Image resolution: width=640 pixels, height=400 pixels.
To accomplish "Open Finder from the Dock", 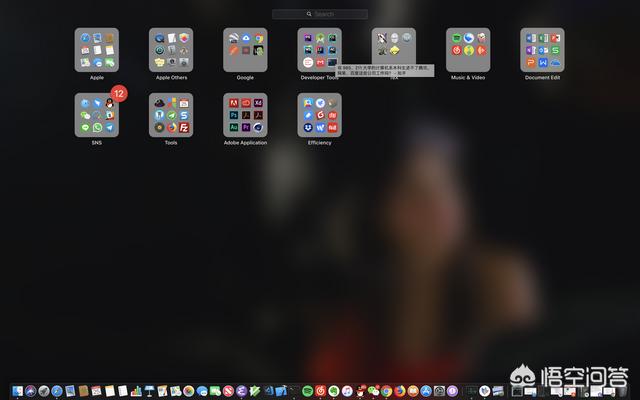I will pos(18,391).
